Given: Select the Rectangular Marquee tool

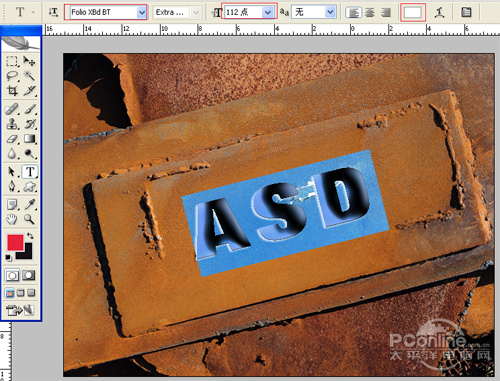Looking at the screenshot, I should tap(12, 61).
